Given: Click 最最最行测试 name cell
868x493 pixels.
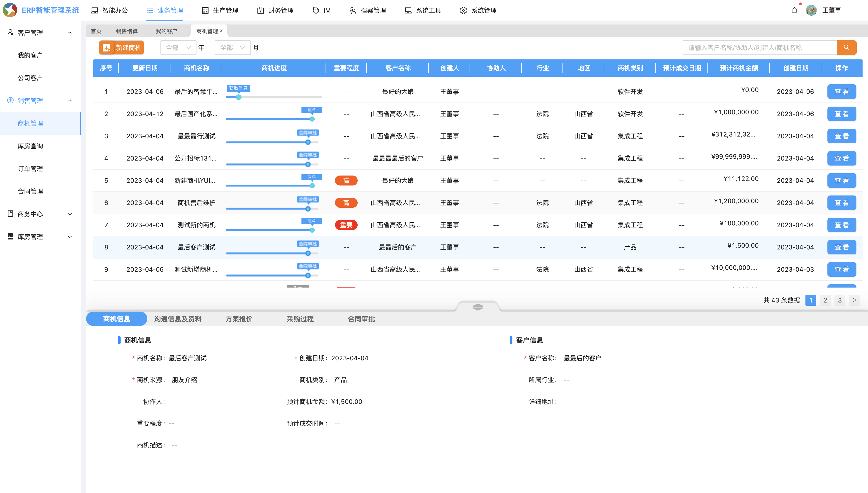Looking at the screenshot, I should point(197,136).
